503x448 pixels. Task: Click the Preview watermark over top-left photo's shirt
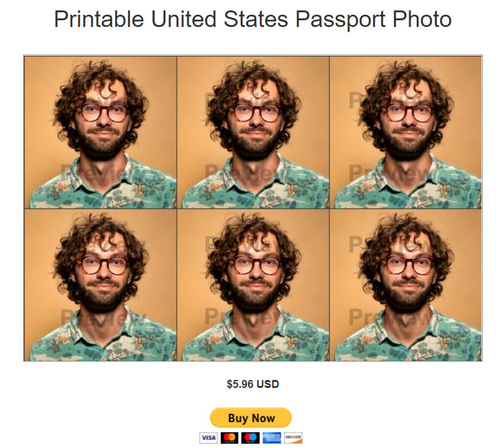point(103,173)
